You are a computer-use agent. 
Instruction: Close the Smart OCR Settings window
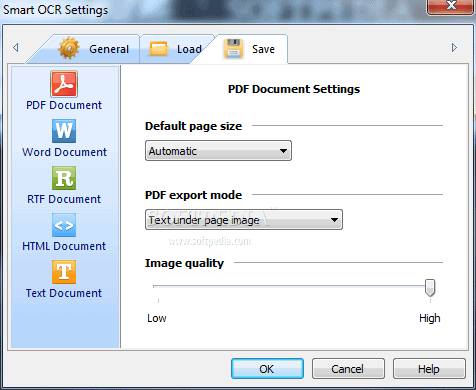451,6
